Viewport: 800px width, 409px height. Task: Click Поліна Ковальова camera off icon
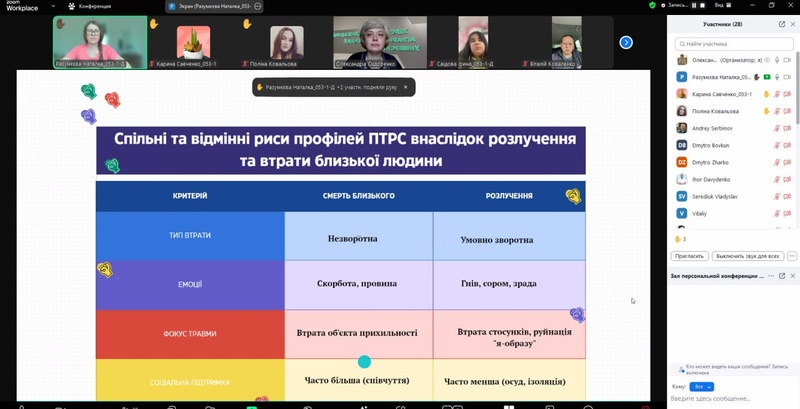point(787,111)
